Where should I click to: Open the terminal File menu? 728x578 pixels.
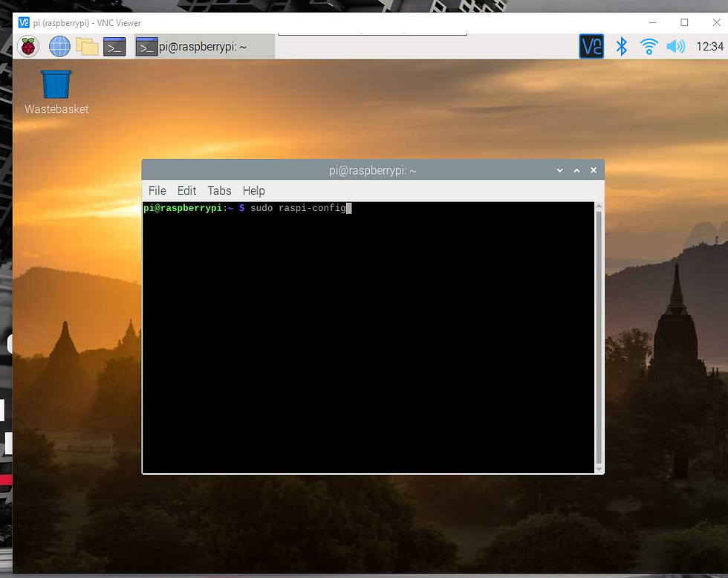coord(157,191)
